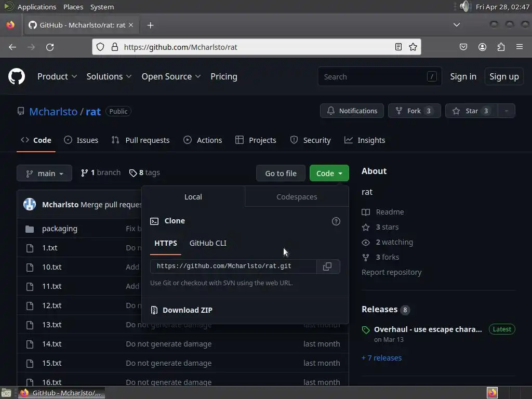Open the + 7 releases link

click(382, 358)
